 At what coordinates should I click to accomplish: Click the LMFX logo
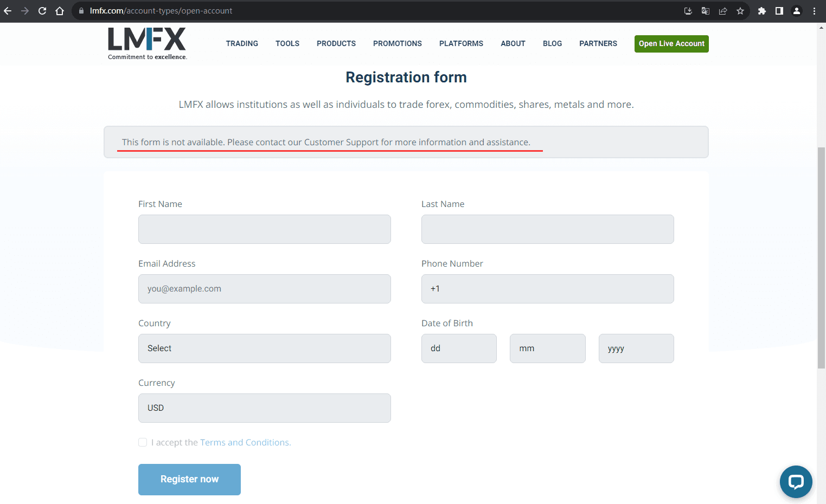tap(147, 43)
